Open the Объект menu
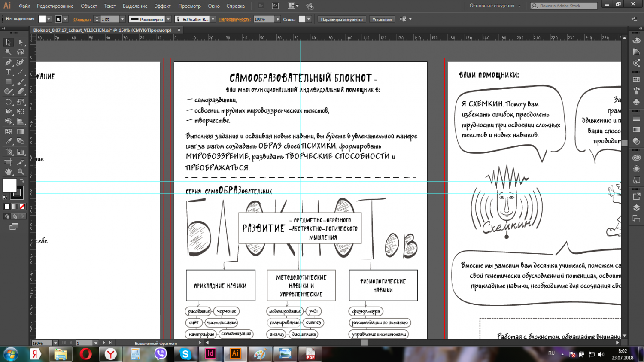 click(89, 6)
